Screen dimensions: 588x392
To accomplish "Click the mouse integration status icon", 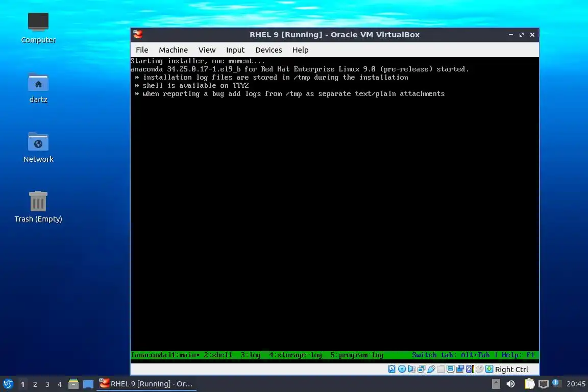I will (x=479, y=369).
